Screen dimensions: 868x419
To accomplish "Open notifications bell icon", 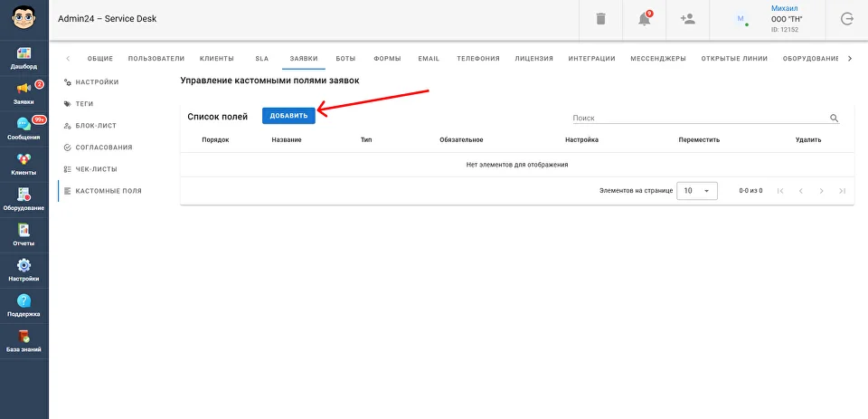I will [644, 19].
